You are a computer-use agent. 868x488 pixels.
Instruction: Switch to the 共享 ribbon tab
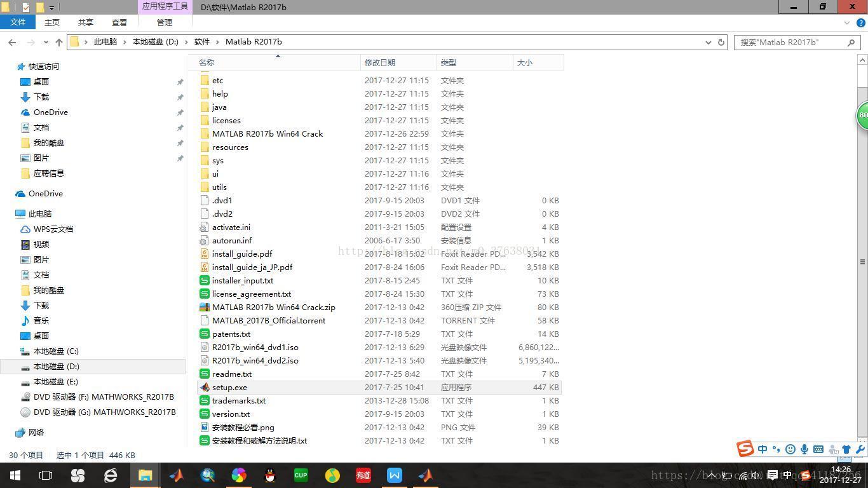point(86,22)
